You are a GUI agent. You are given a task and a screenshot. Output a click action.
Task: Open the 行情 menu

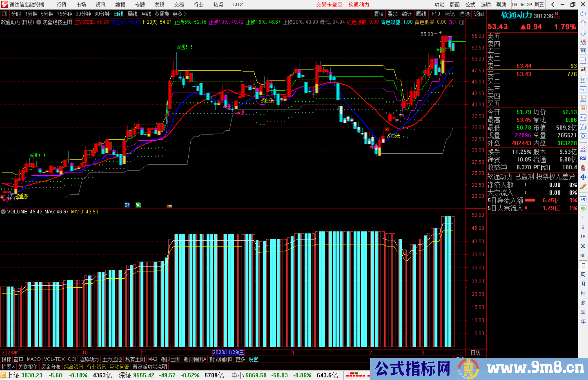pos(62,4)
